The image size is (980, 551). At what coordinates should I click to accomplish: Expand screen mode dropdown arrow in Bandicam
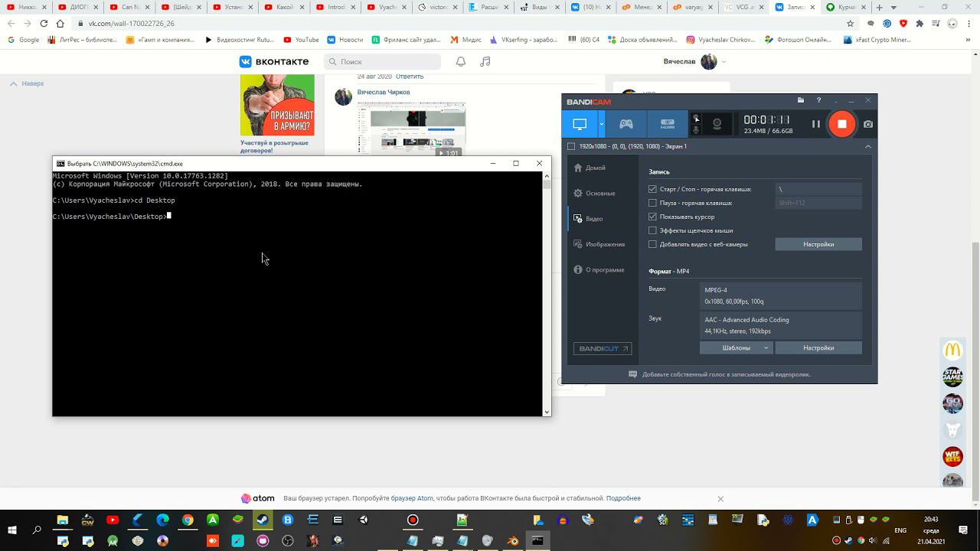[x=602, y=124]
